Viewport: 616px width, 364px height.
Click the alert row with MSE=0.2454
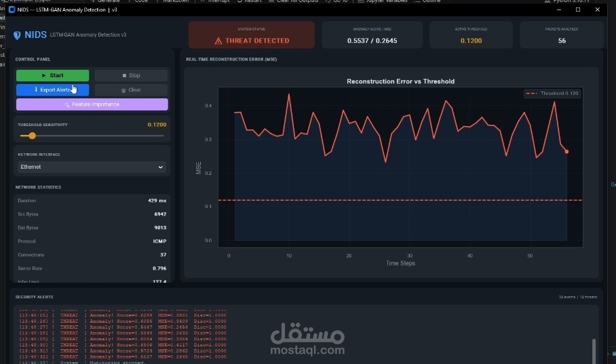pos(123,327)
